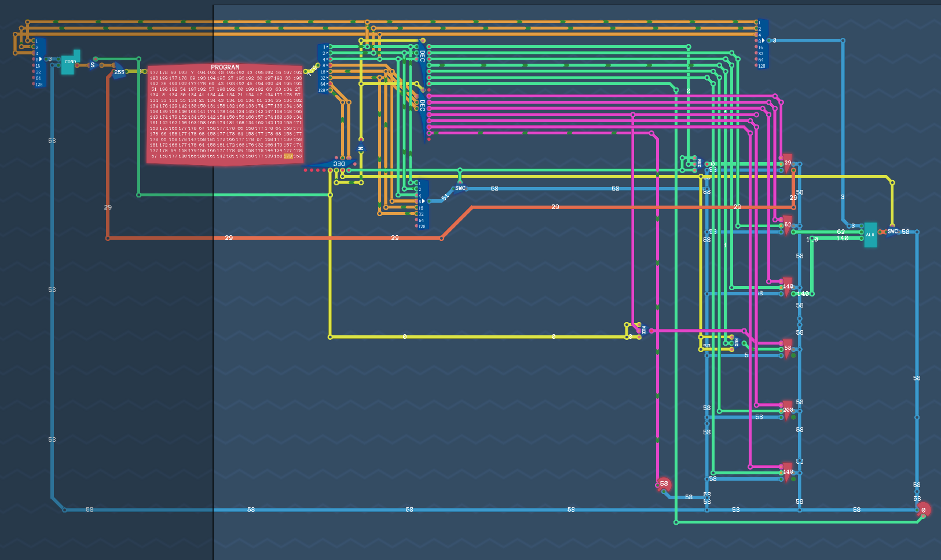Click the highlighted byte 179 in PROGRAM
This screenshot has width=941, height=560.
pyautogui.click(x=288, y=156)
